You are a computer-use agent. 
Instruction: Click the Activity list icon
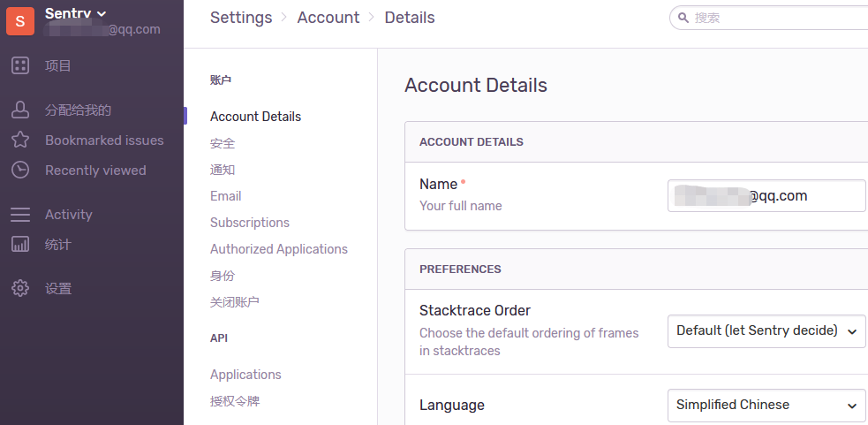tap(20, 215)
